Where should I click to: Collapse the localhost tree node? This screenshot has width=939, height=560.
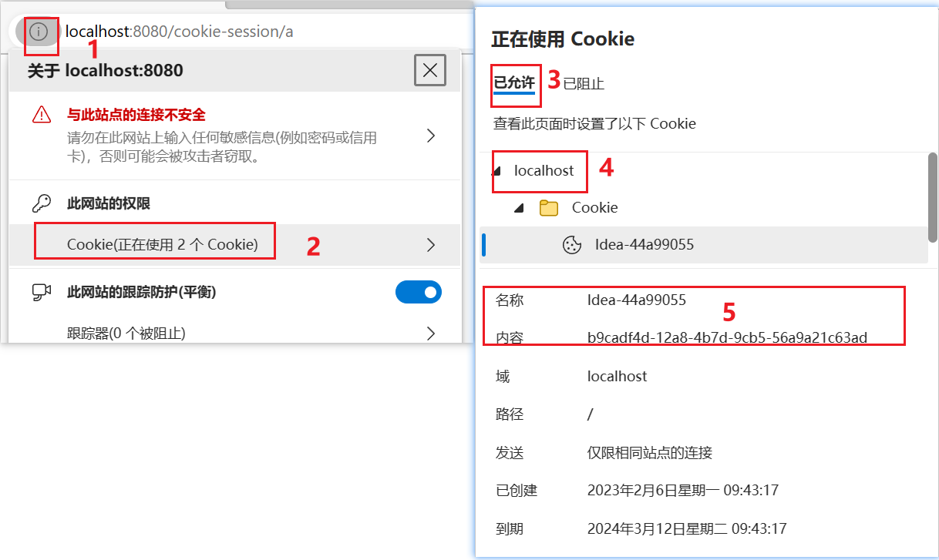pos(496,171)
